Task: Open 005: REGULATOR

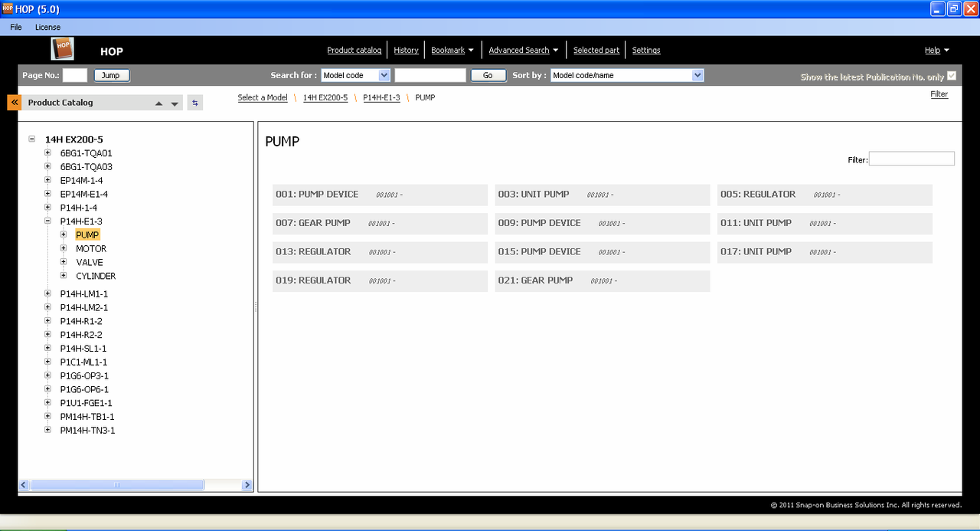Action: point(825,195)
